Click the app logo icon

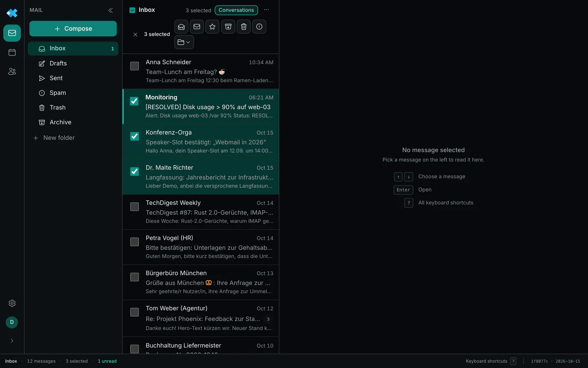12,13
